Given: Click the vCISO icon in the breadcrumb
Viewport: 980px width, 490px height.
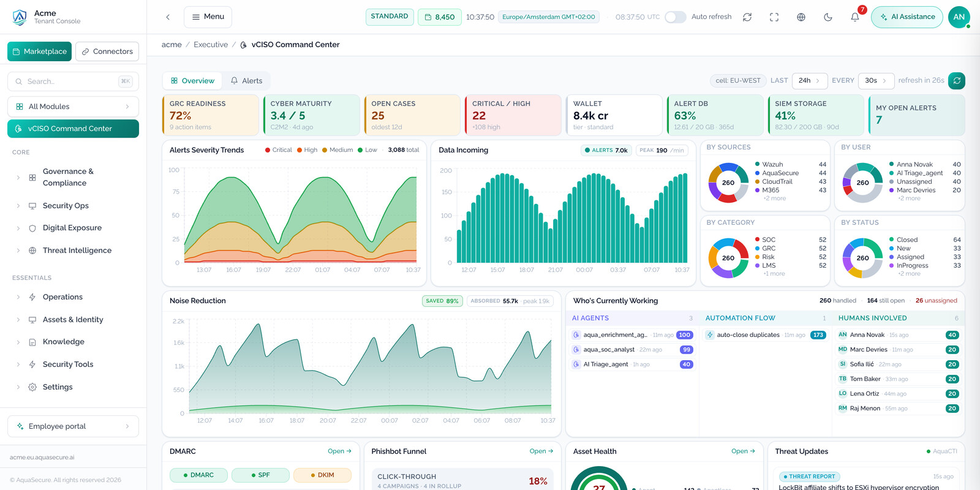Looking at the screenshot, I should [x=244, y=45].
